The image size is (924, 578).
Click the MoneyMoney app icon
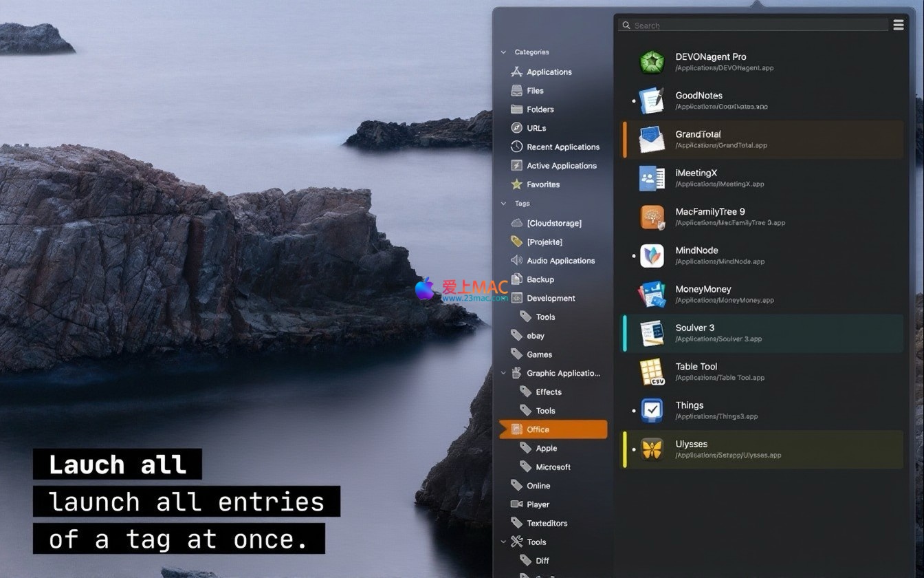pos(651,295)
